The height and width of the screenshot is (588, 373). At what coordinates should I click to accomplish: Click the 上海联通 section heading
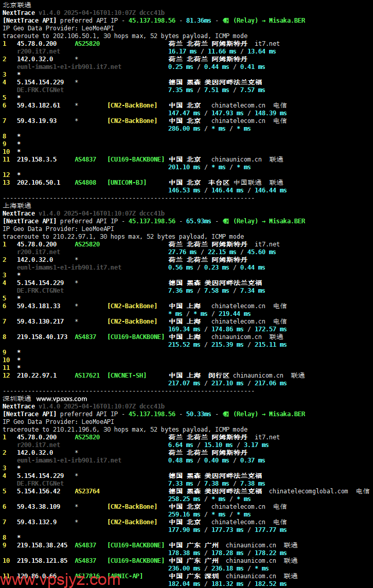click(17, 205)
